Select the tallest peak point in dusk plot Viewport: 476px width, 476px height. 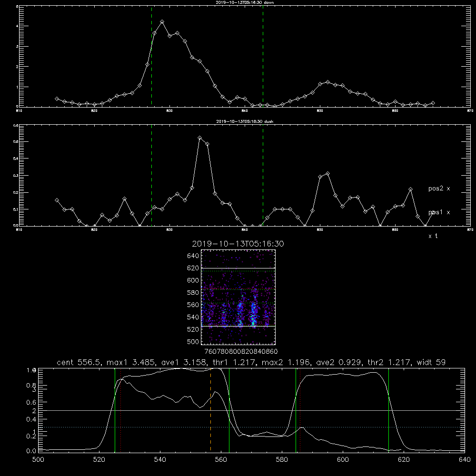coord(200,138)
